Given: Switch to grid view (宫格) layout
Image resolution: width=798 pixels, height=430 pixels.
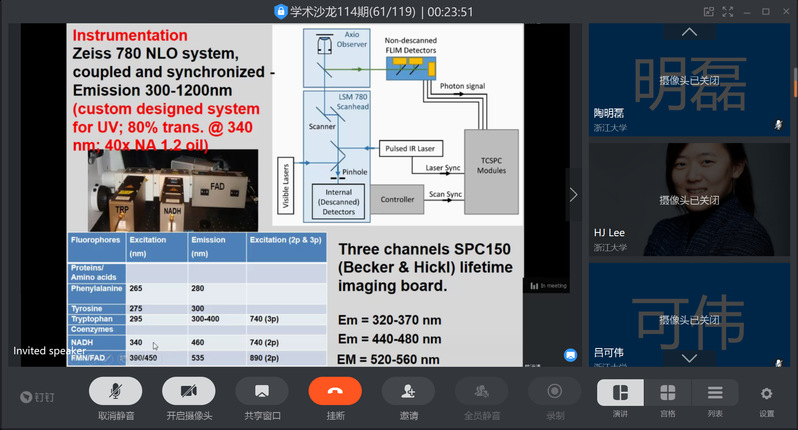Looking at the screenshot, I should pyautogui.click(x=667, y=392).
